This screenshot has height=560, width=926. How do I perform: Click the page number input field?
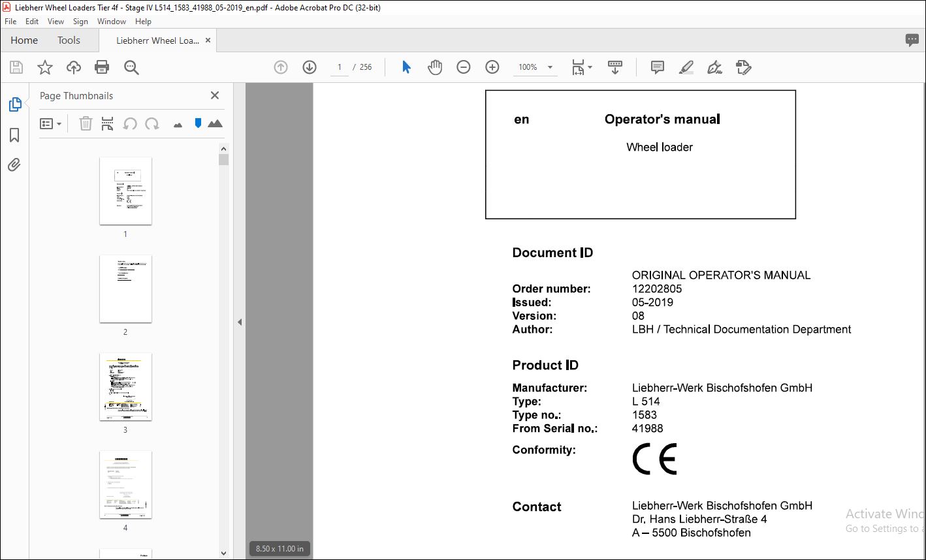point(339,67)
